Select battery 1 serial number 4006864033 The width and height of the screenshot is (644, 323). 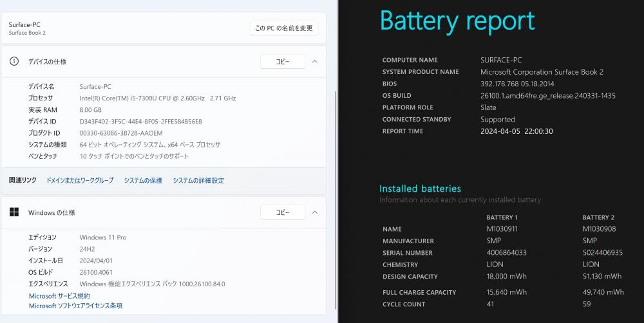507,253
